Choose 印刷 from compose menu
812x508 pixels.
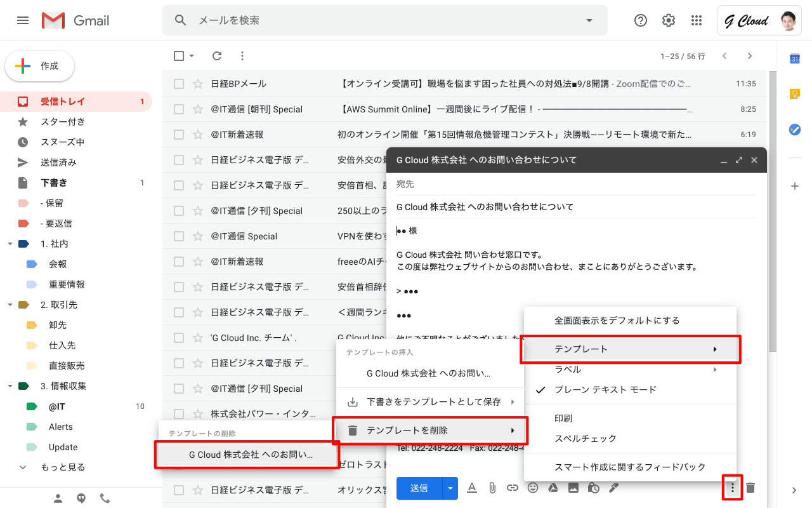[630, 418]
